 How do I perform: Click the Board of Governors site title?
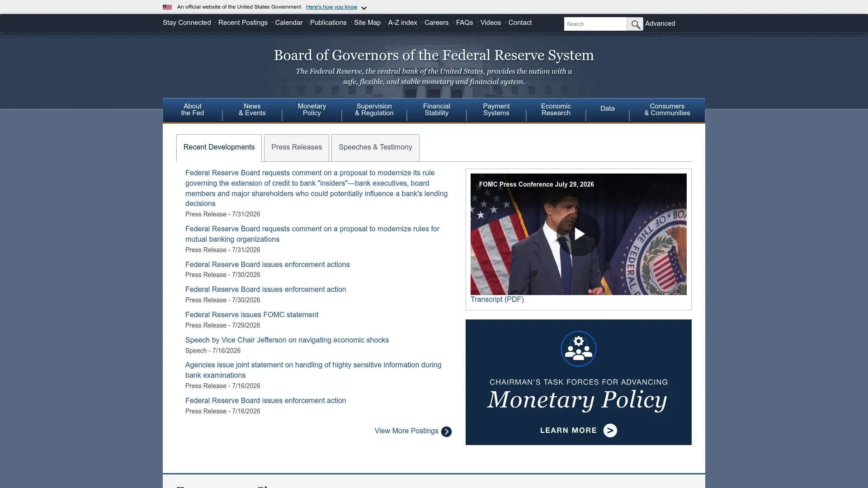[434, 55]
